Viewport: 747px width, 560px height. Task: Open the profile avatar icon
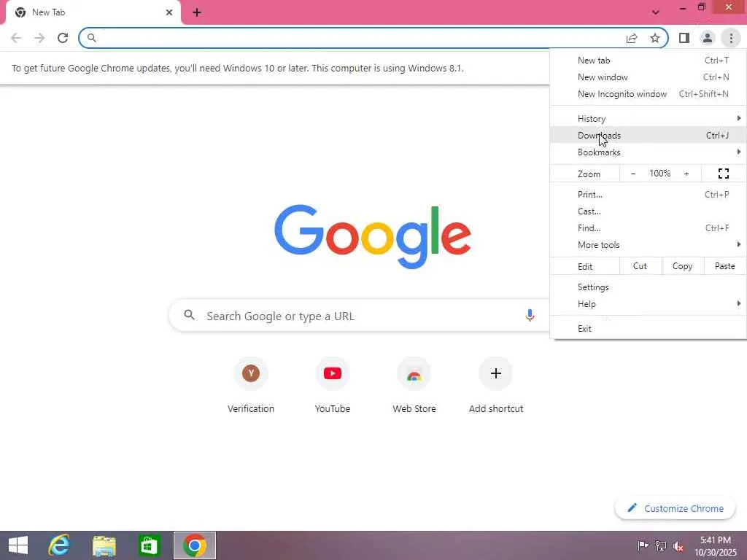pos(708,38)
